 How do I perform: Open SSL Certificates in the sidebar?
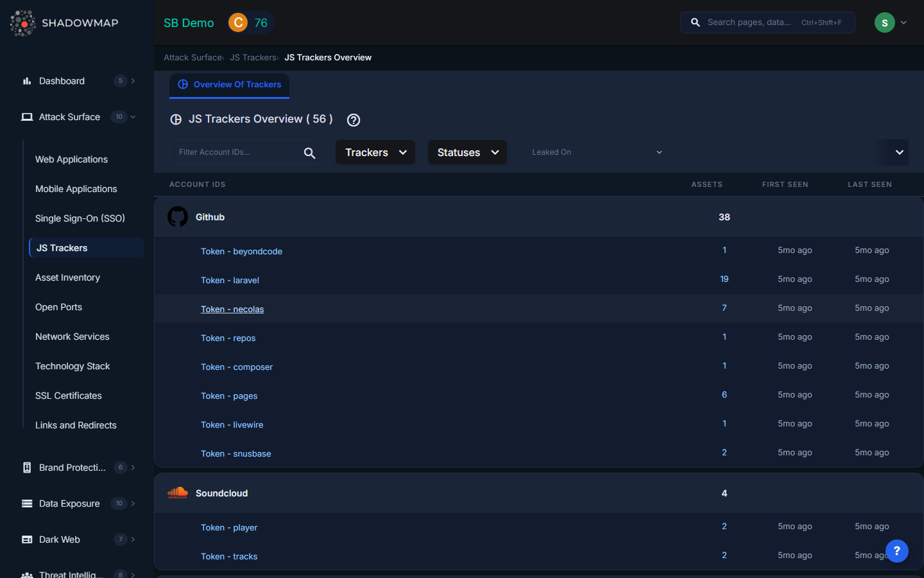tap(69, 396)
